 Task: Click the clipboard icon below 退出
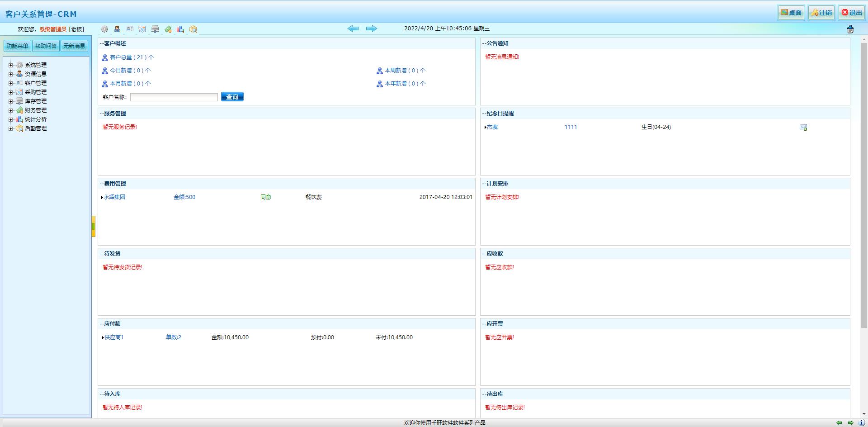(850, 29)
